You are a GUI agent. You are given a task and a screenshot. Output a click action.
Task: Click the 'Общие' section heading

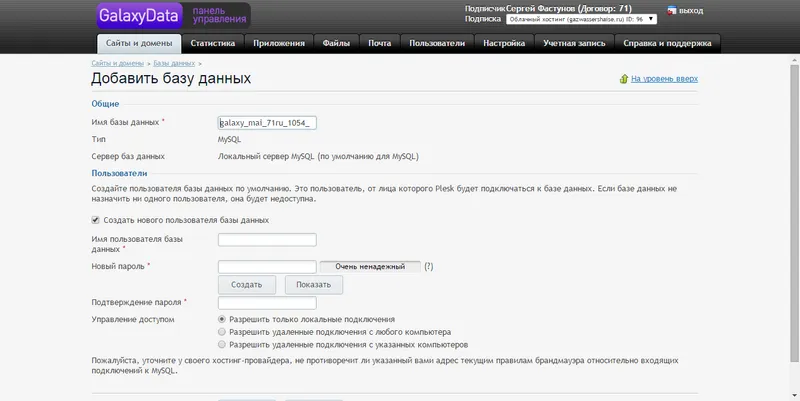105,104
